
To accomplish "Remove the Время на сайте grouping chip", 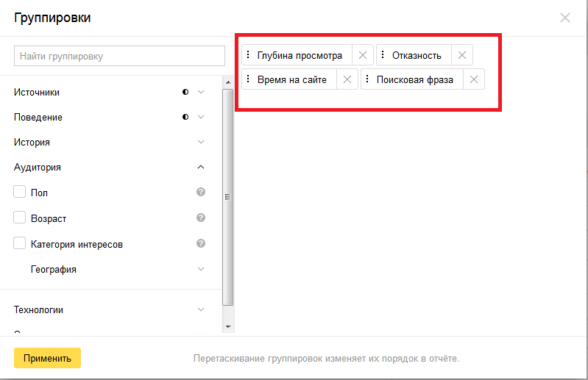I will [347, 79].
